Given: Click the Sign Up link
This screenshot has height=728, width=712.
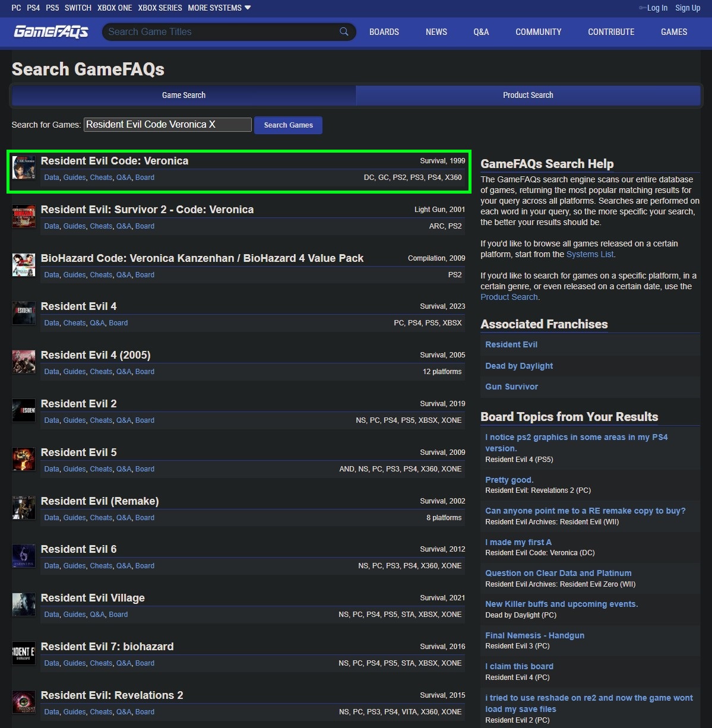Looking at the screenshot, I should point(688,8).
